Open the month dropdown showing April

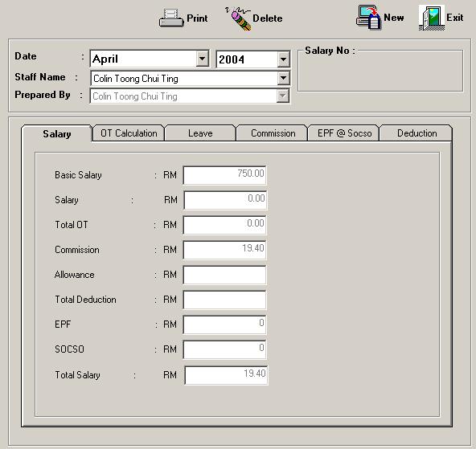coord(202,59)
